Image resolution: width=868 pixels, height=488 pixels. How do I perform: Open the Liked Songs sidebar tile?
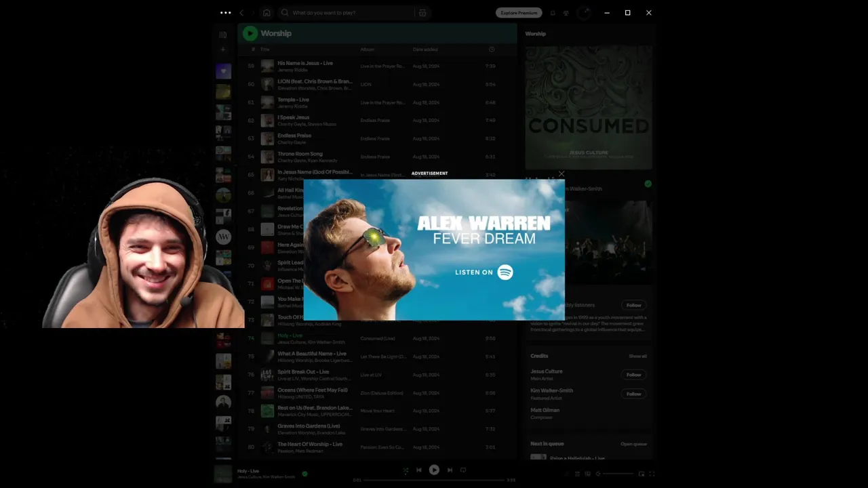coord(223,71)
